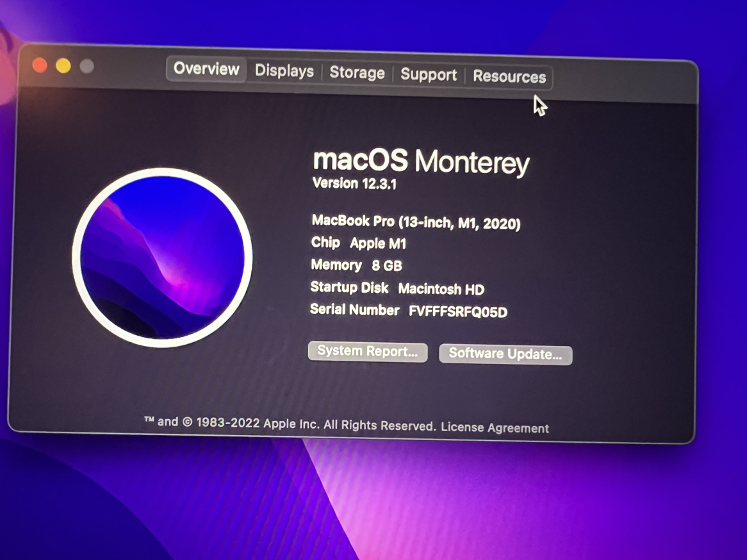Click the Macintosh HD startup disk value
Screen dimensions: 747x560
tap(441, 289)
